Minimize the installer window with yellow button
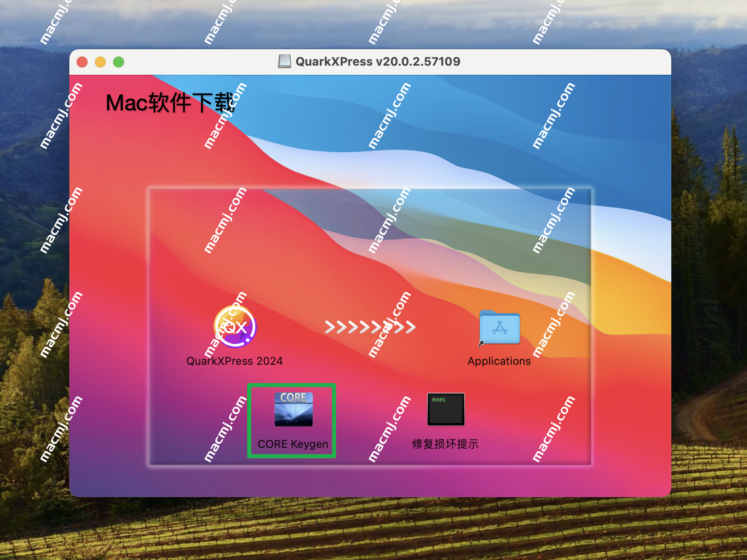This screenshot has width=747, height=560. pyautogui.click(x=100, y=62)
